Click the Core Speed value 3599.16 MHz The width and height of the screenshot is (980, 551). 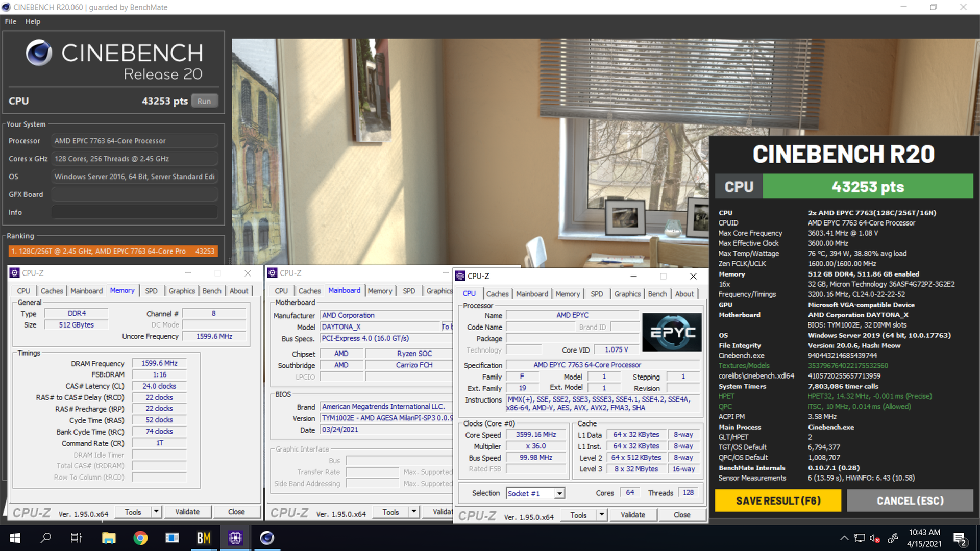pyautogui.click(x=536, y=435)
